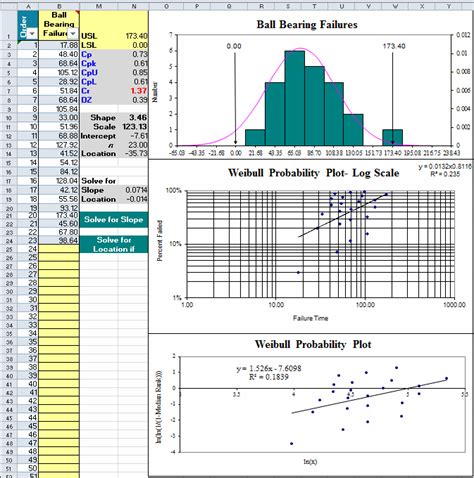Select the Weibull Probability Plot- Log Scale title
Viewport: 474px width, 478px height.
point(313,173)
